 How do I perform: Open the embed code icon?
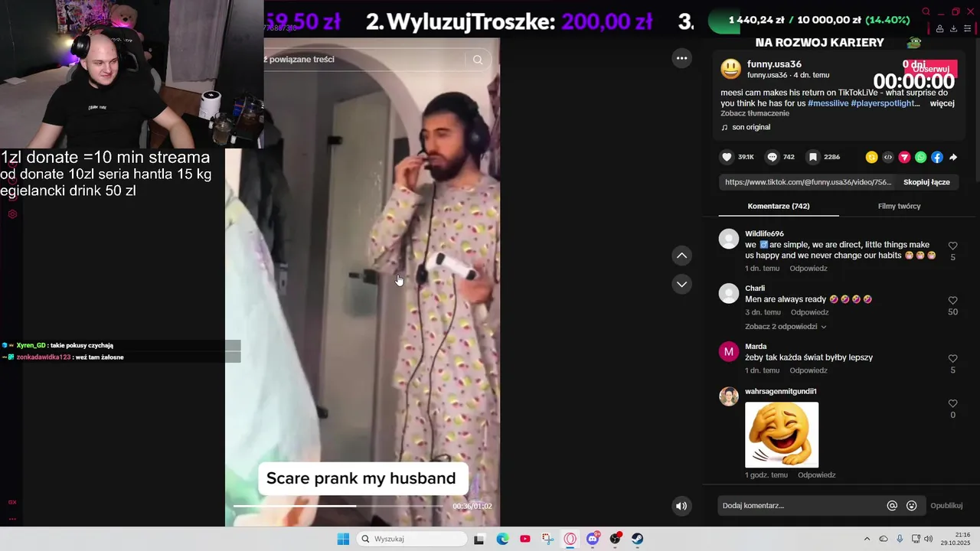[888, 157]
